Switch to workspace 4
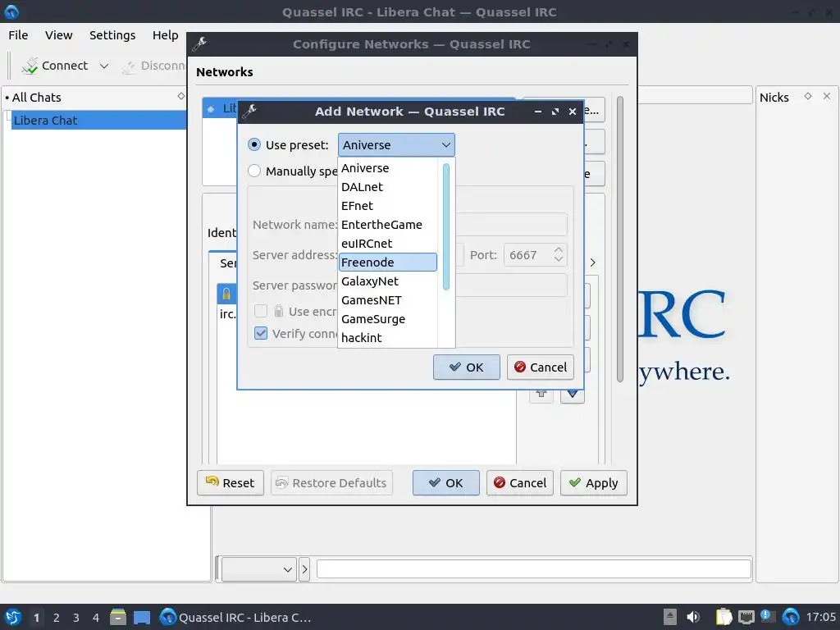This screenshot has height=630, width=840. 96,618
